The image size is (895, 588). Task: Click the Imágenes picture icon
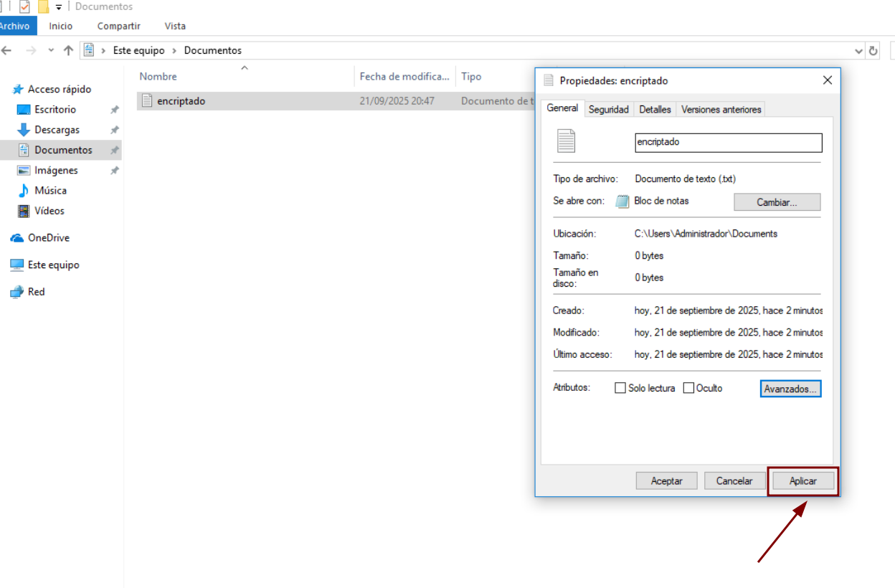pyautogui.click(x=24, y=171)
